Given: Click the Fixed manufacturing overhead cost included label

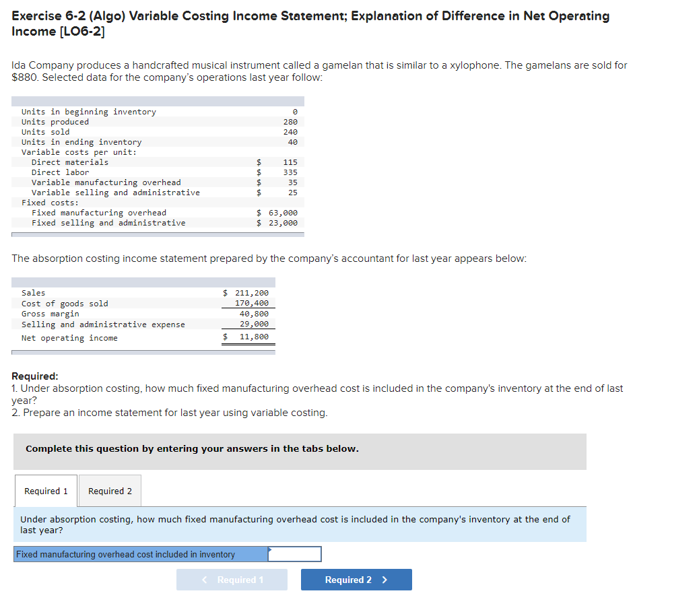Looking at the screenshot, I should 118,554.
